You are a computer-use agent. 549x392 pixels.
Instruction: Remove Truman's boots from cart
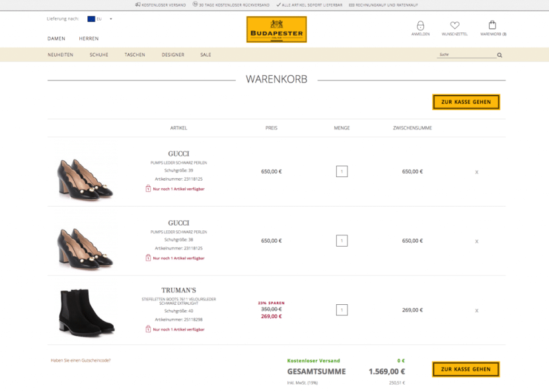click(476, 311)
